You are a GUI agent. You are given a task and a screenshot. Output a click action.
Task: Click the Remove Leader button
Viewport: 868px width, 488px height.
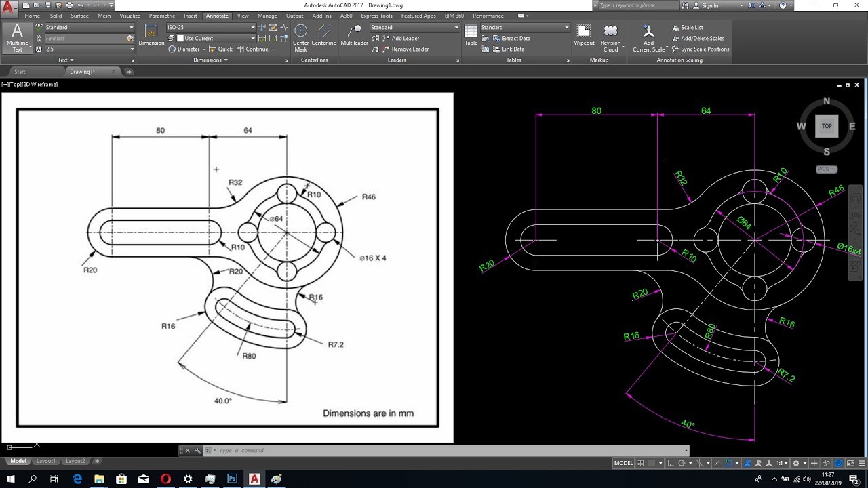[404, 49]
